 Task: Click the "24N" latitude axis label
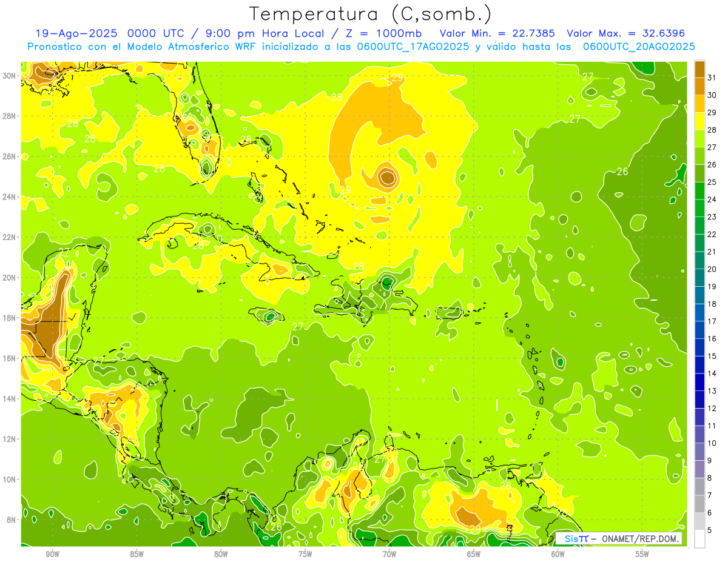(9, 197)
